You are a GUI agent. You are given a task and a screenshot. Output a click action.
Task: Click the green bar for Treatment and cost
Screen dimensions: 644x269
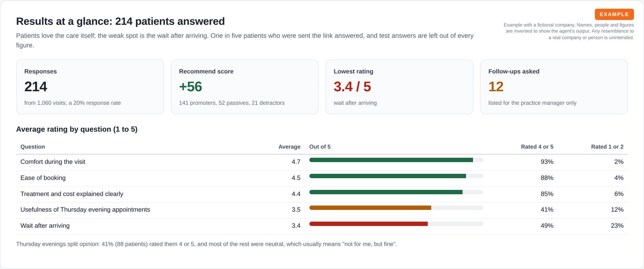[386, 192]
